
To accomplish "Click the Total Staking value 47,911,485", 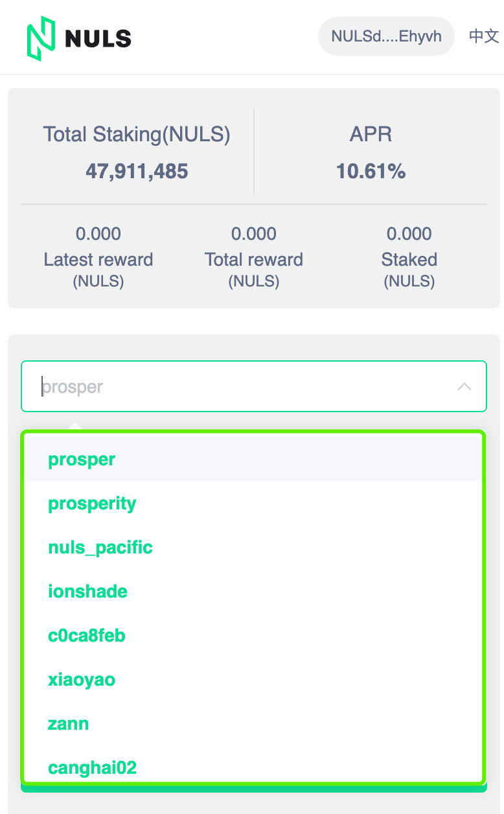I will coord(137,172).
